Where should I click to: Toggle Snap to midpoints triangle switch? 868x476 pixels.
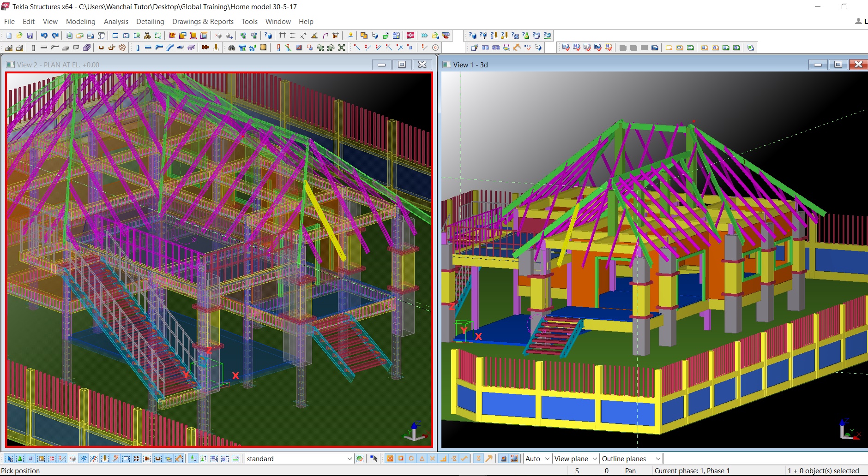coord(422,458)
